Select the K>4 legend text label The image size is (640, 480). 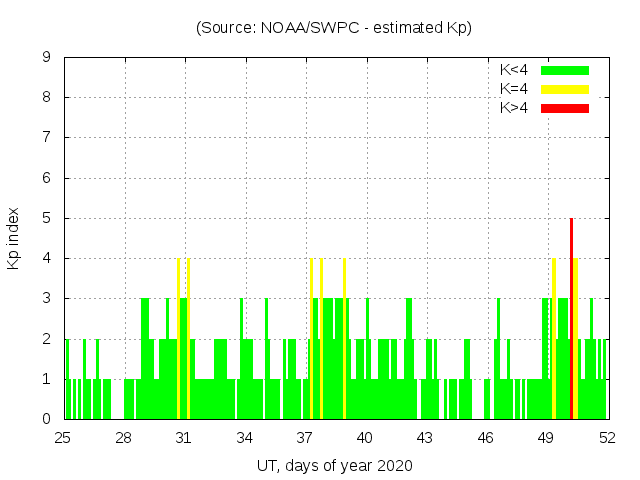514,108
